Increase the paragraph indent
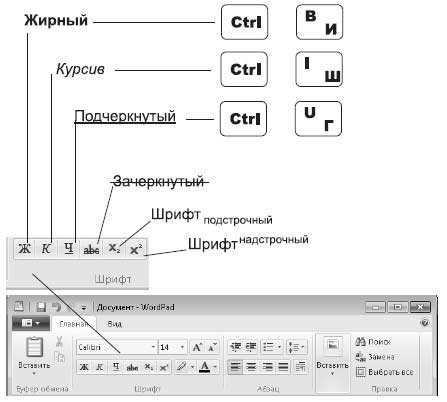This screenshot has width=447, height=402. coord(251,347)
